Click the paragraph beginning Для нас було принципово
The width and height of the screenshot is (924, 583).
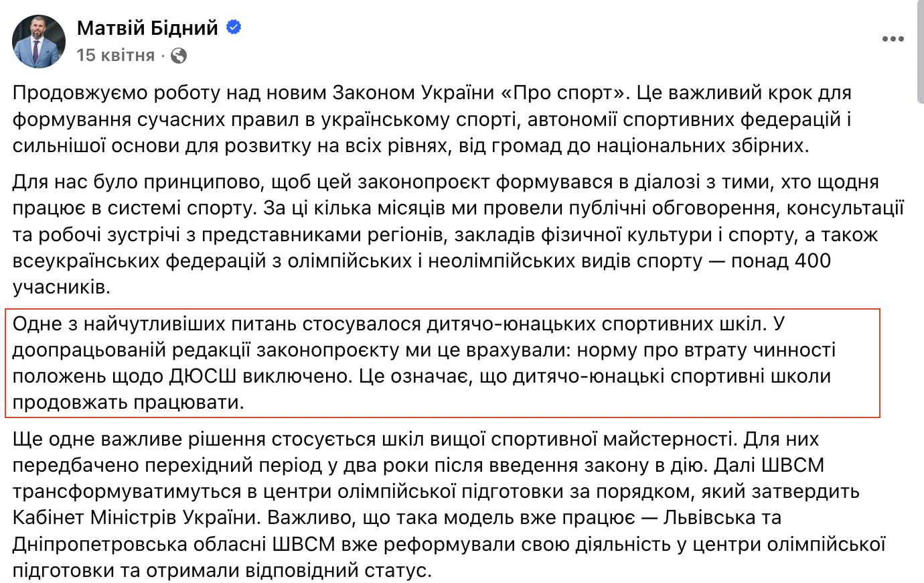[x=458, y=235]
